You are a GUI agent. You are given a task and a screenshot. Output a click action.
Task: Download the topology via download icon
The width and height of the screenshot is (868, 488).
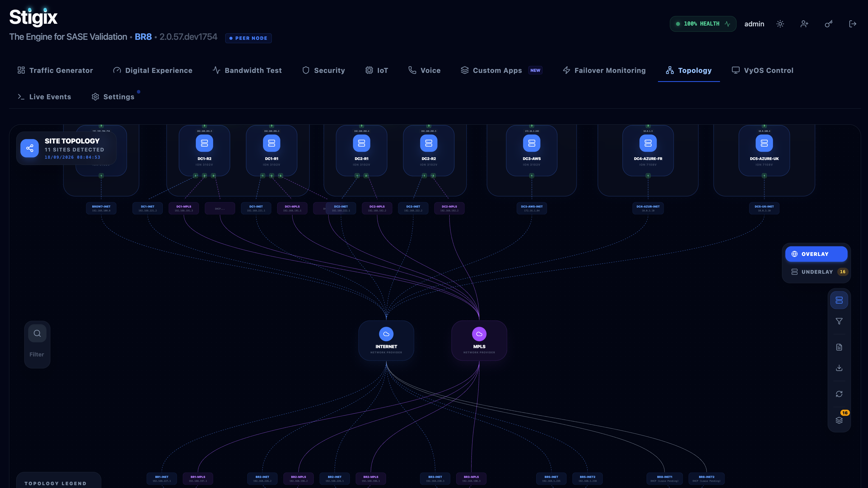coord(839,368)
